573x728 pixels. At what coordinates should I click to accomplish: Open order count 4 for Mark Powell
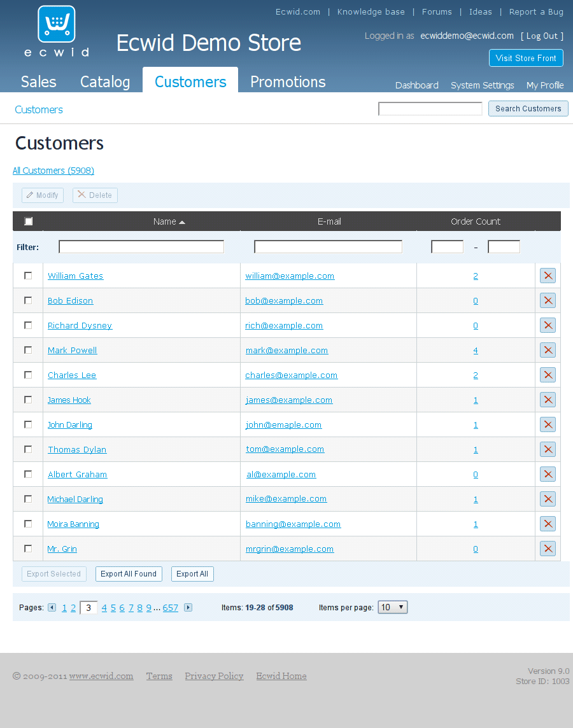click(476, 351)
